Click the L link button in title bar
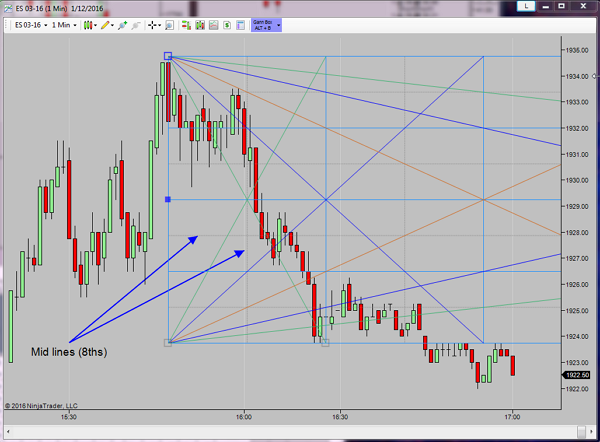600x442 pixels. click(526, 6)
